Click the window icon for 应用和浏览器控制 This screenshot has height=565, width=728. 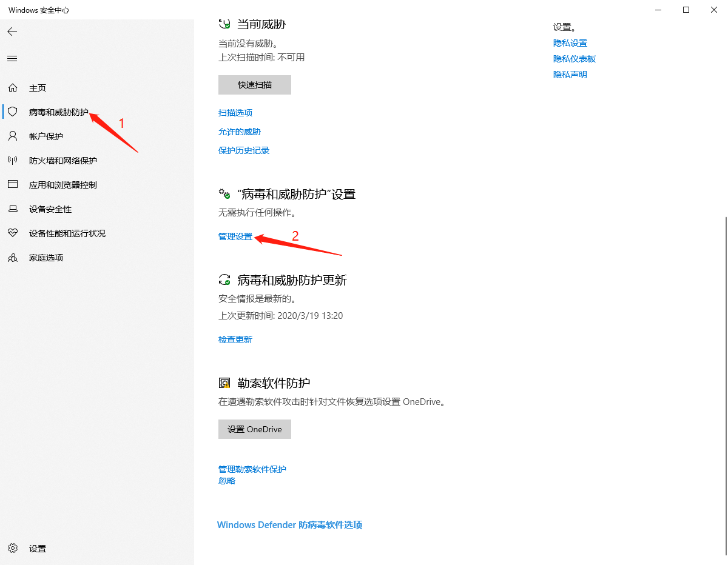[x=12, y=185]
